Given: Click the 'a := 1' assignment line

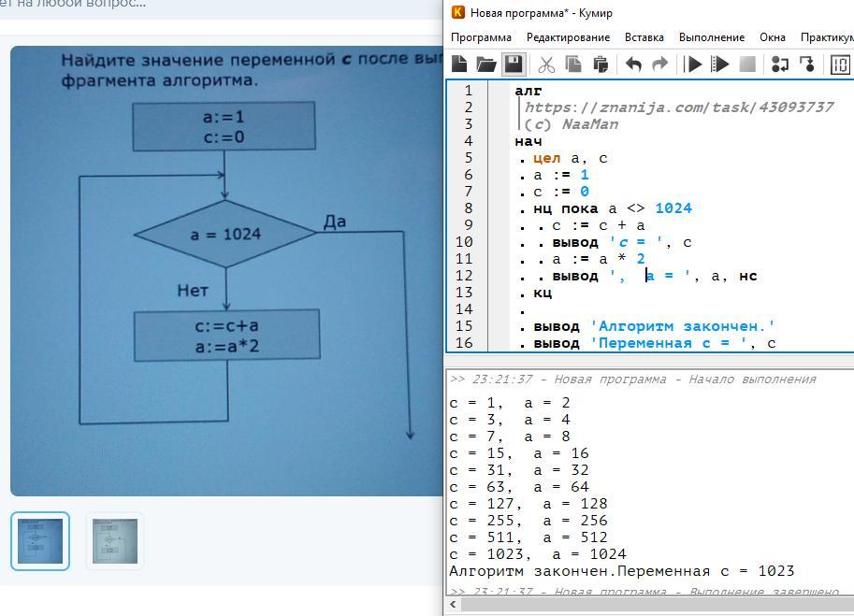Looking at the screenshot, I should pyautogui.click(x=561, y=175).
